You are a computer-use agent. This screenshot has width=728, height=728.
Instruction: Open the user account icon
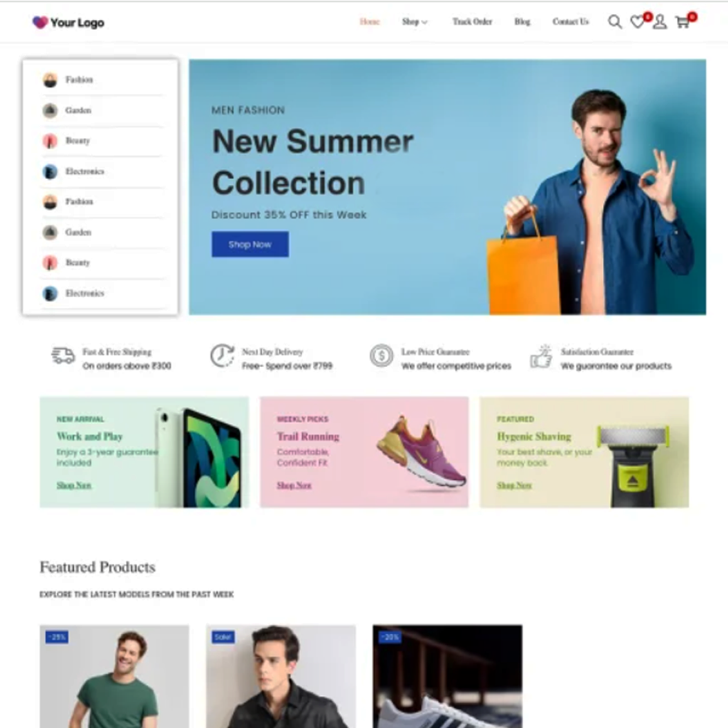659,22
